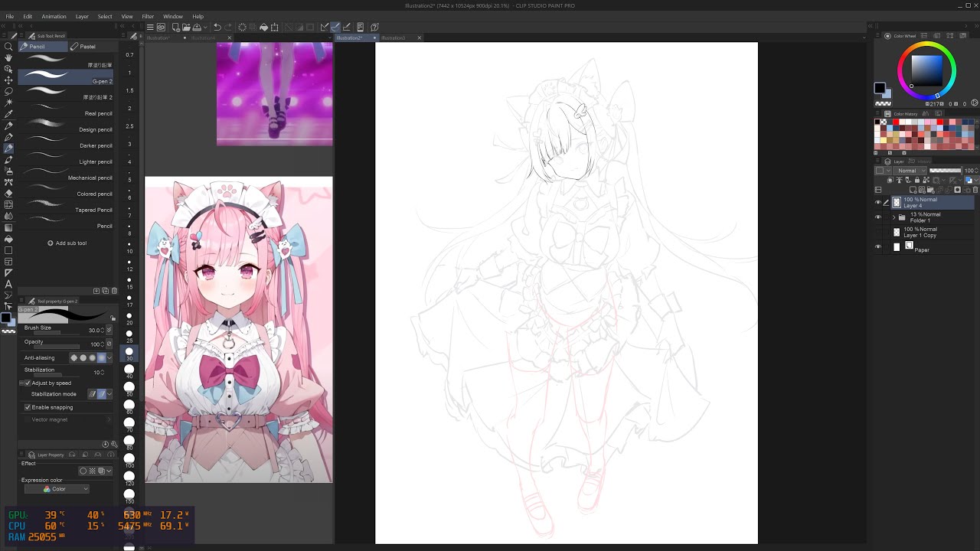This screenshot has width=980, height=551.
Task: Hide Folder 1 with its eye icon
Action: click(x=878, y=217)
